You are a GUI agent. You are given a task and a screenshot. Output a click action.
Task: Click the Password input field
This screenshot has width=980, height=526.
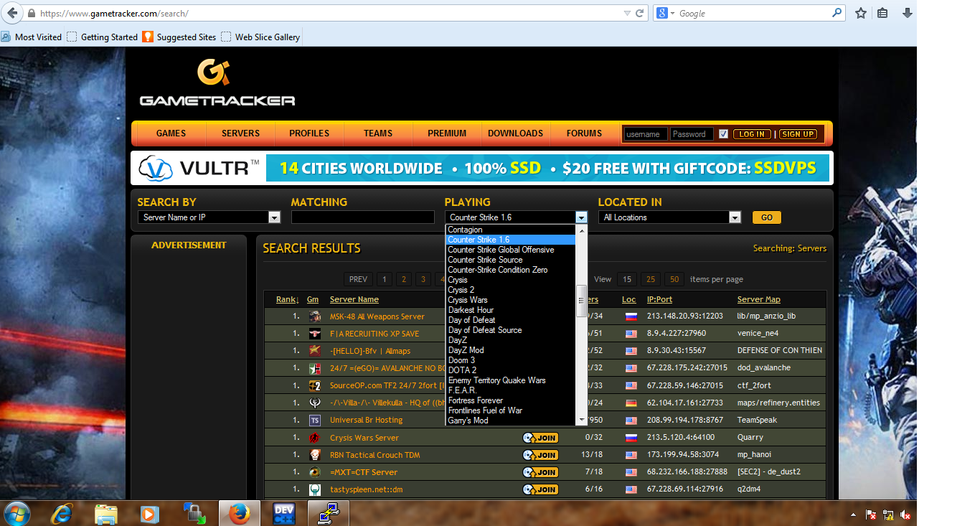[692, 134]
